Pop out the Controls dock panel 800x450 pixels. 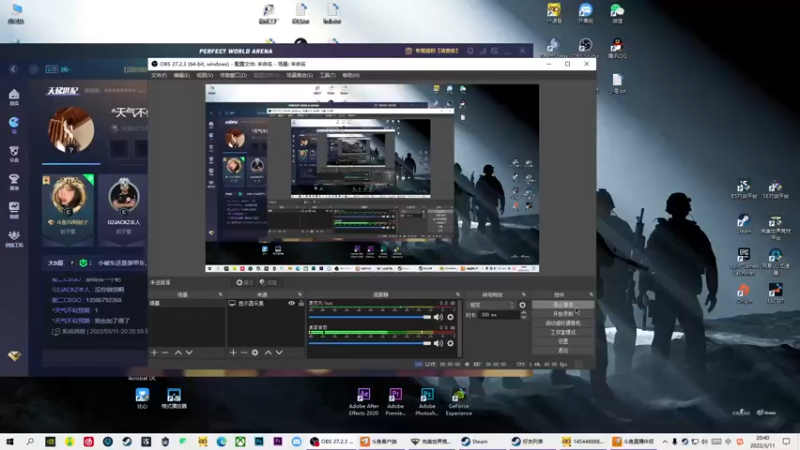click(x=591, y=294)
